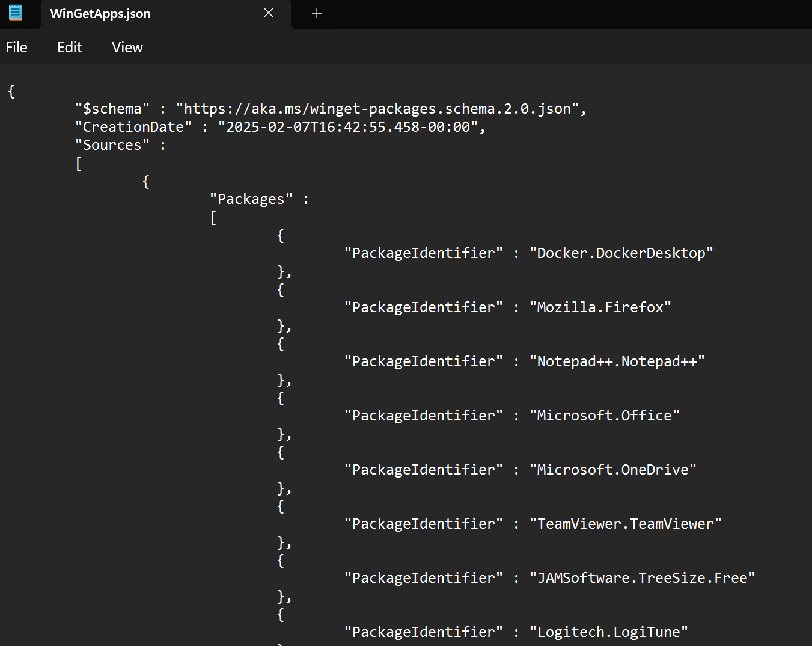Image resolution: width=812 pixels, height=646 pixels.
Task: Click the "Docker.DockerDesktop" value
Action: point(621,253)
